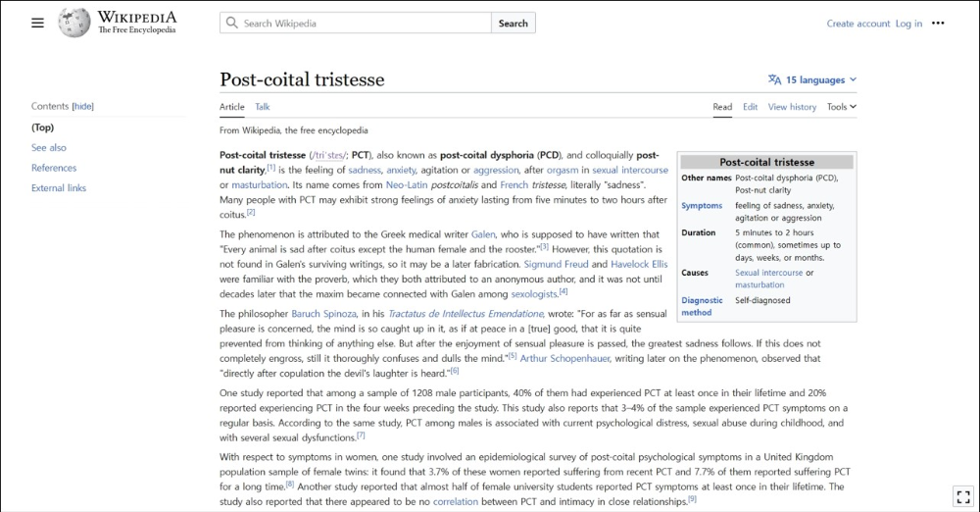Open the Baruch Spinoza link
The height and width of the screenshot is (512, 980).
click(323, 314)
